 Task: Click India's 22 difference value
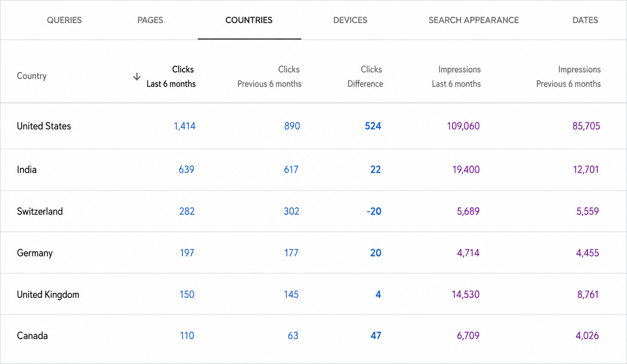coord(376,169)
